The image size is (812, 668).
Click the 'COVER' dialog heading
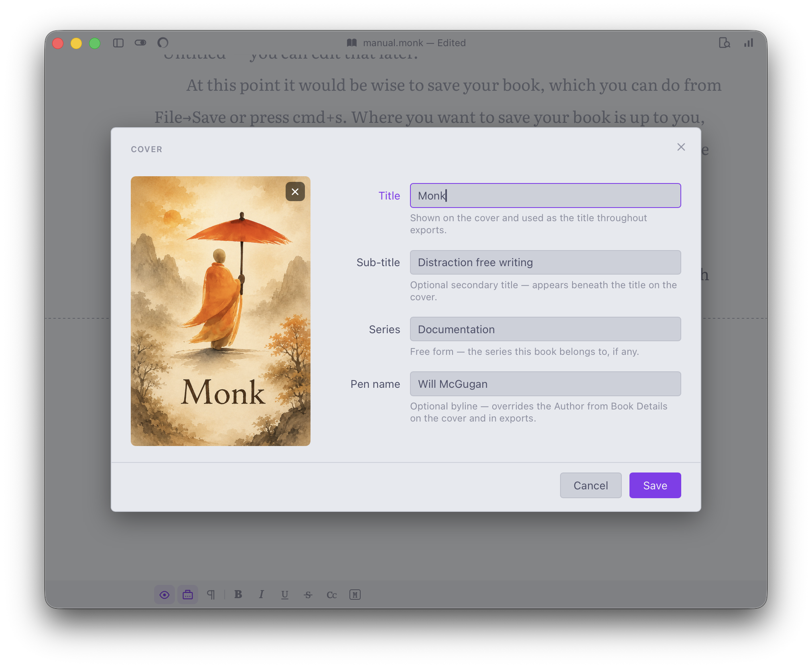point(146,149)
